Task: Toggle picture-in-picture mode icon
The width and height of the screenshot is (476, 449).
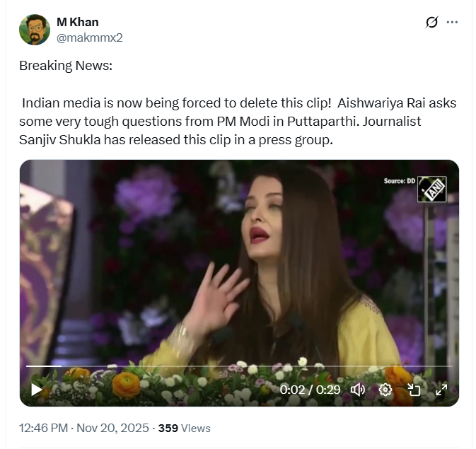Action: pyautogui.click(x=414, y=390)
